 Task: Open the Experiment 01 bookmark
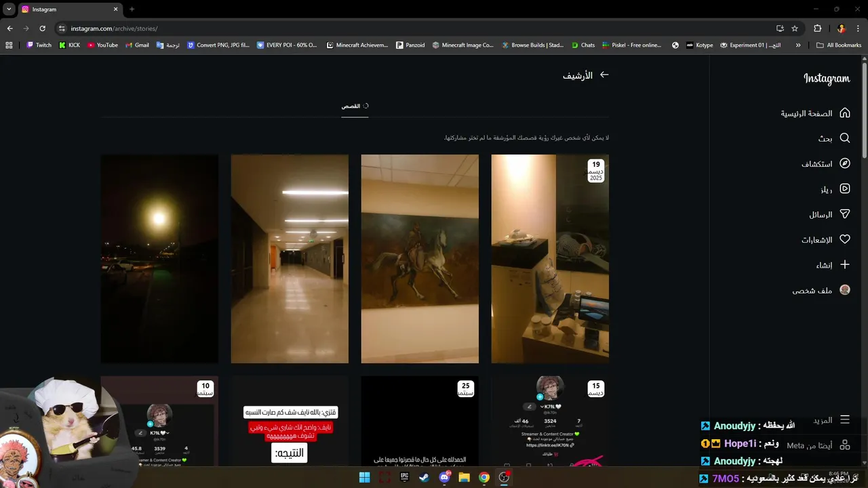[x=750, y=45]
